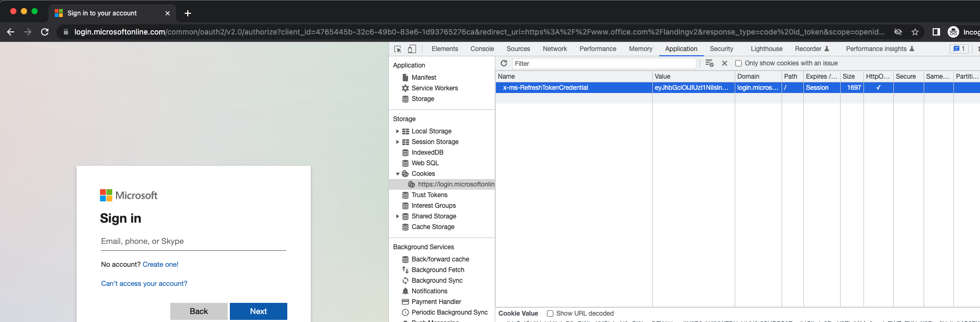Switch to the Performance tab

pyautogui.click(x=598, y=49)
